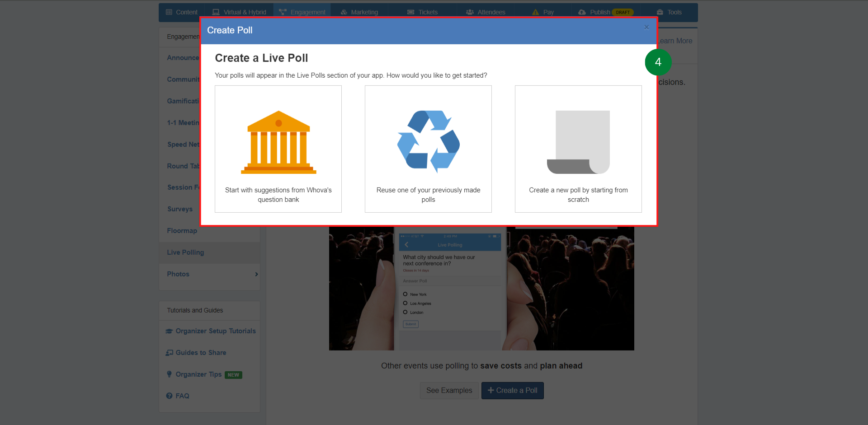Click the Create a Poll button
The height and width of the screenshot is (425, 868).
(512, 390)
